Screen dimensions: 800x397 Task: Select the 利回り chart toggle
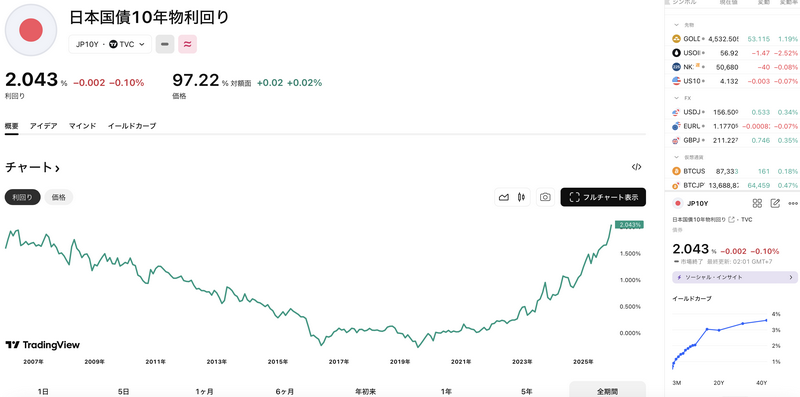(22, 197)
